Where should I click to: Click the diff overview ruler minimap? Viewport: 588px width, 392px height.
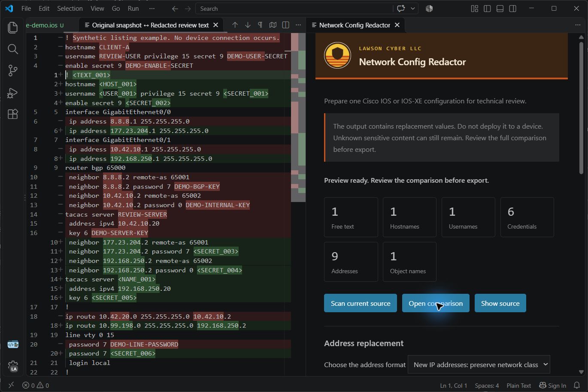298,118
